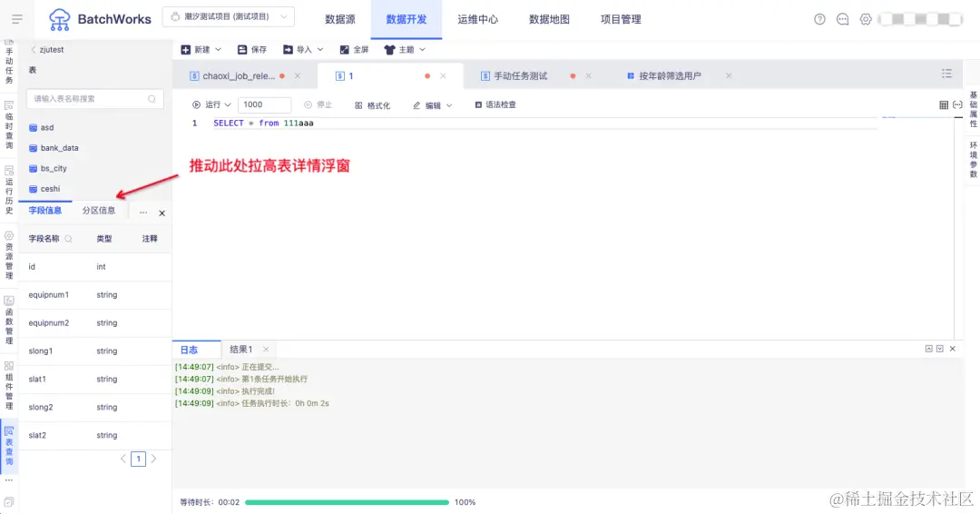Open 组件管理 in the left sidebar

9,385
